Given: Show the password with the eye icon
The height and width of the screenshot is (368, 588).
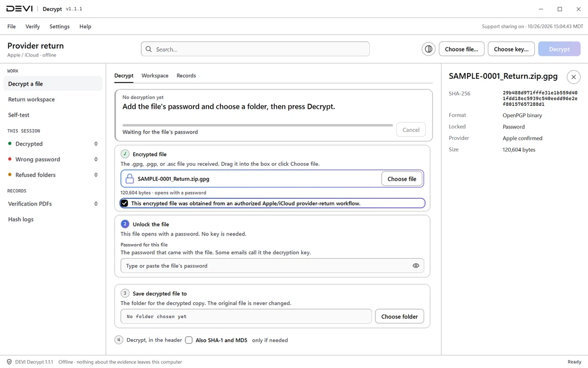Looking at the screenshot, I should [x=416, y=266].
